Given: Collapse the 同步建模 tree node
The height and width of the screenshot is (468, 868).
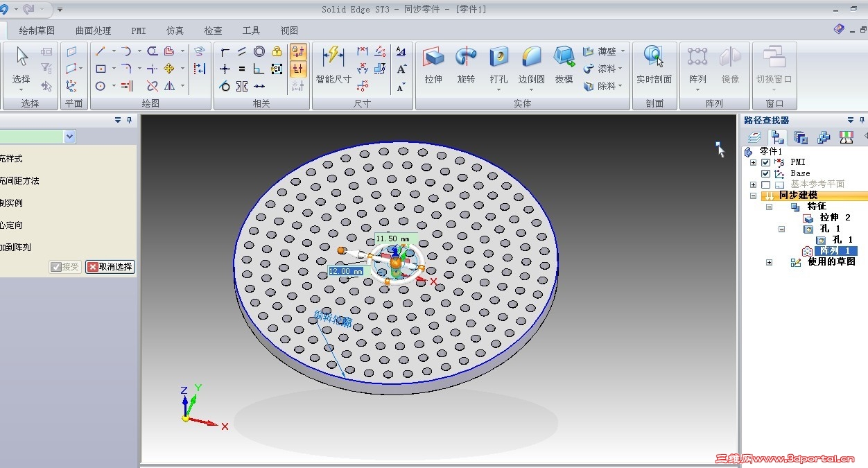Looking at the screenshot, I should 753,196.
